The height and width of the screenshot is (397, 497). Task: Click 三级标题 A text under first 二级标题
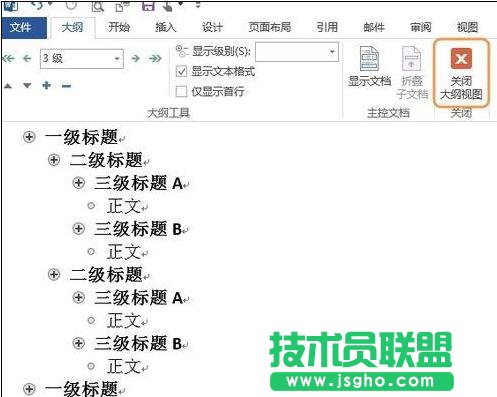[138, 183]
